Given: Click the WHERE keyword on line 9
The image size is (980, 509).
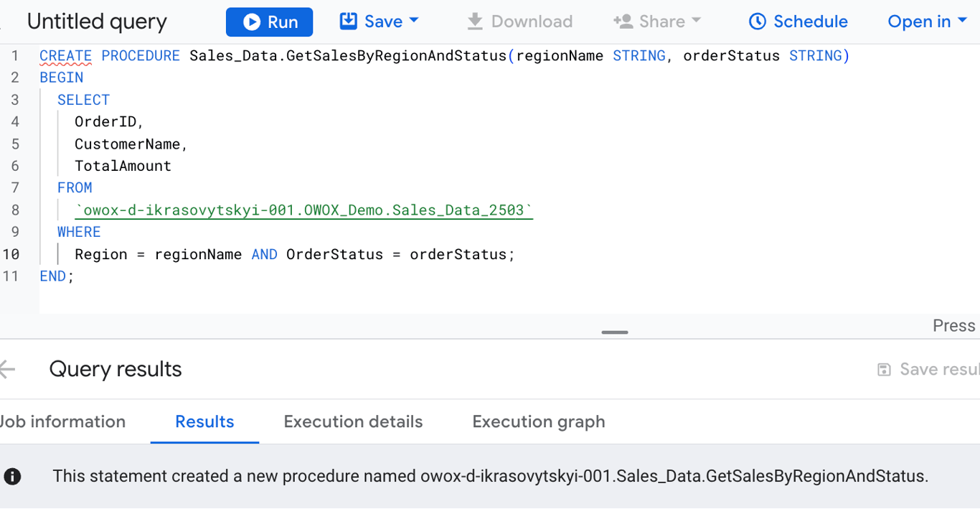Looking at the screenshot, I should point(79,232).
